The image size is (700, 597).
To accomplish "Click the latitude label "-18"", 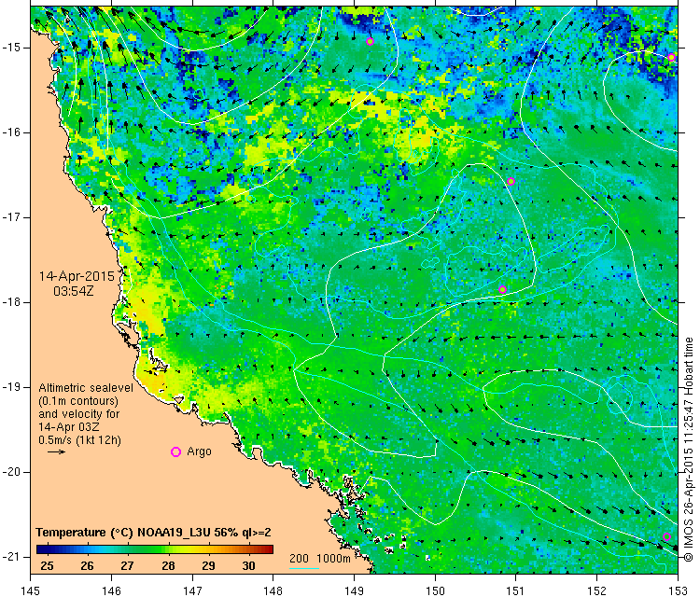I will point(10,302).
